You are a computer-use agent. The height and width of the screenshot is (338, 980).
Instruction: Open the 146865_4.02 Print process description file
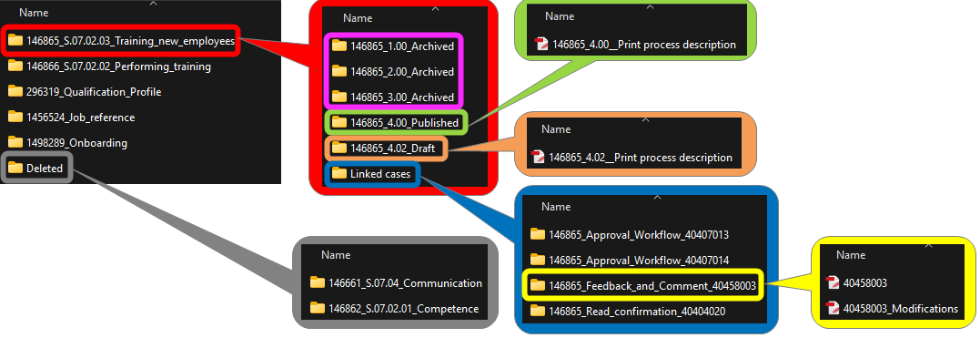point(631,157)
